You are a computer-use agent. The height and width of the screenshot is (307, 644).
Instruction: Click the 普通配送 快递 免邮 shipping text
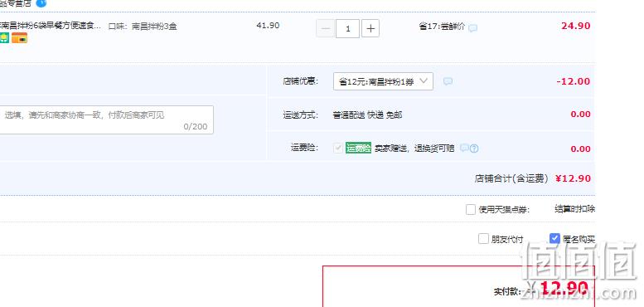[x=367, y=115]
